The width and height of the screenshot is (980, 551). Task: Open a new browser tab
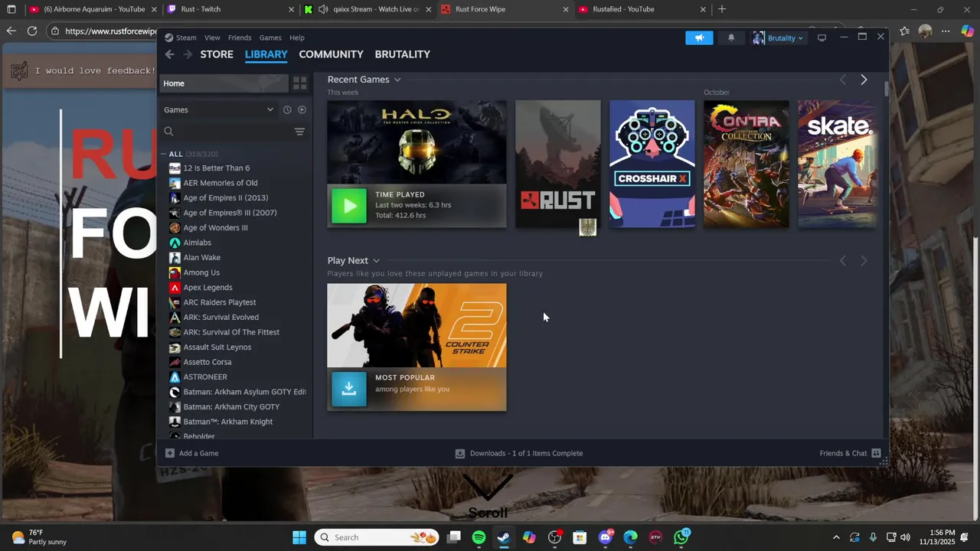(722, 9)
